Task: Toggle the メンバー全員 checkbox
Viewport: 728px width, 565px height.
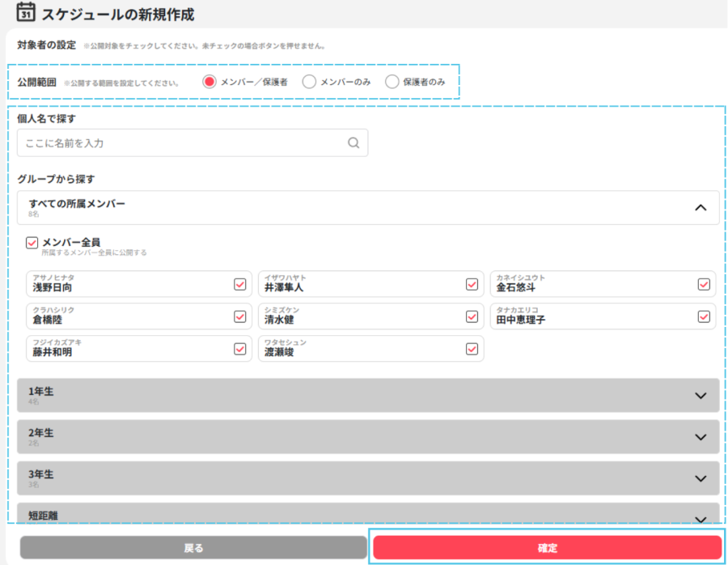Action: [32, 243]
